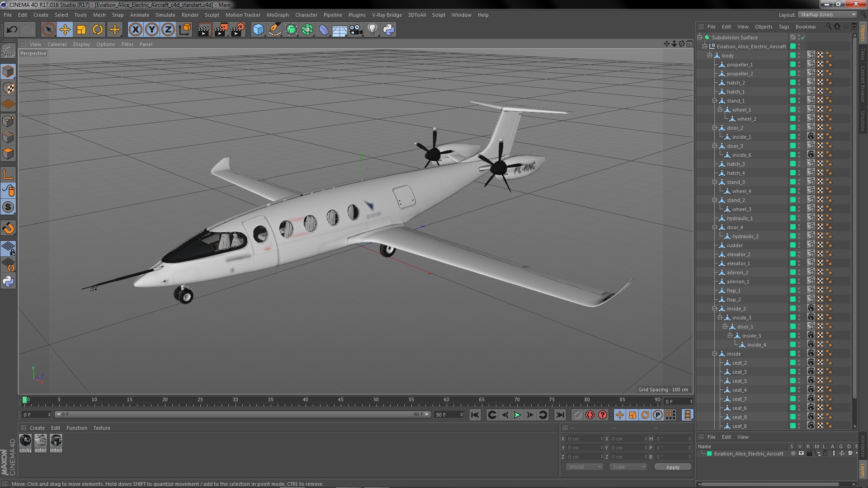Collapse the stand_1 hierarchy
Viewport: 868px width, 488px height.
(715, 101)
